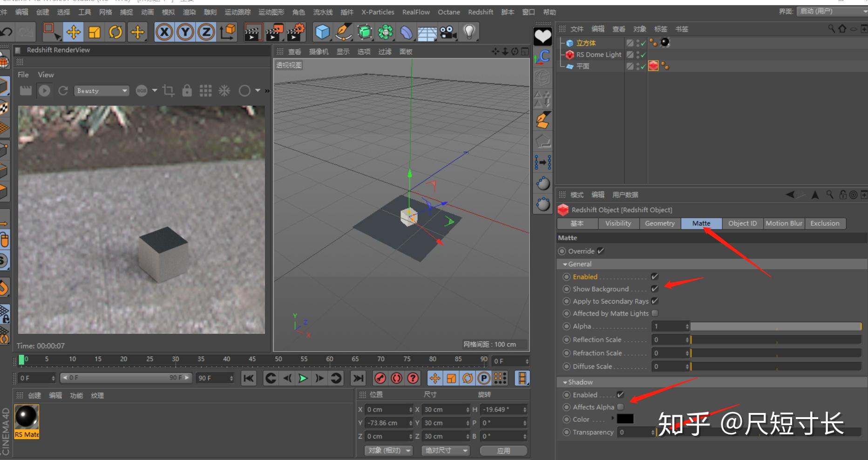
Task: Collapse the Shadow section
Action: 564,382
